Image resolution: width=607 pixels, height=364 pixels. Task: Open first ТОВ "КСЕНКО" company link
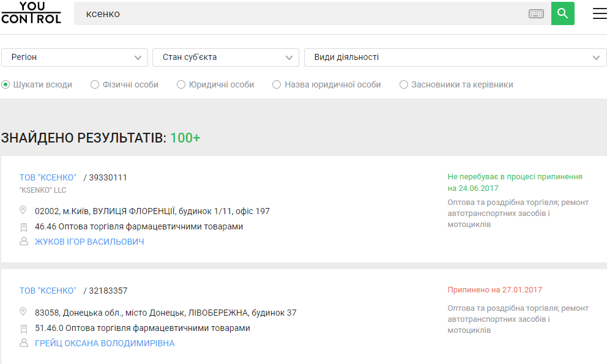[x=48, y=177]
